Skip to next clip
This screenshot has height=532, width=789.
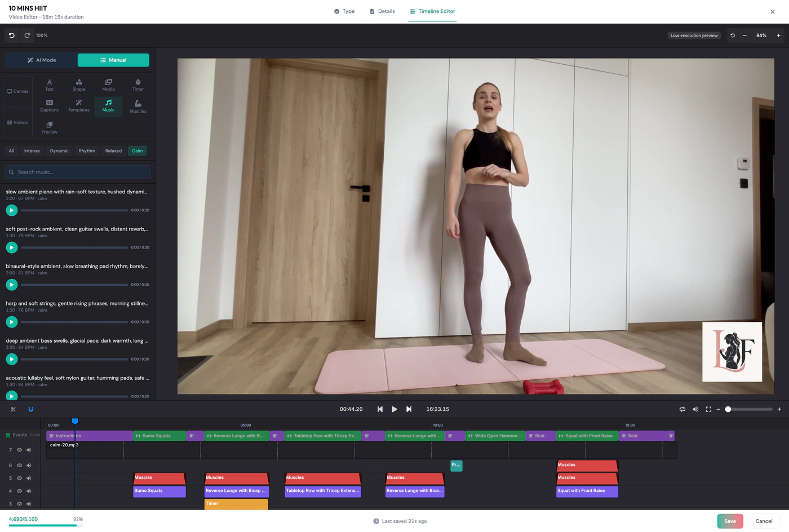pos(409,409)
